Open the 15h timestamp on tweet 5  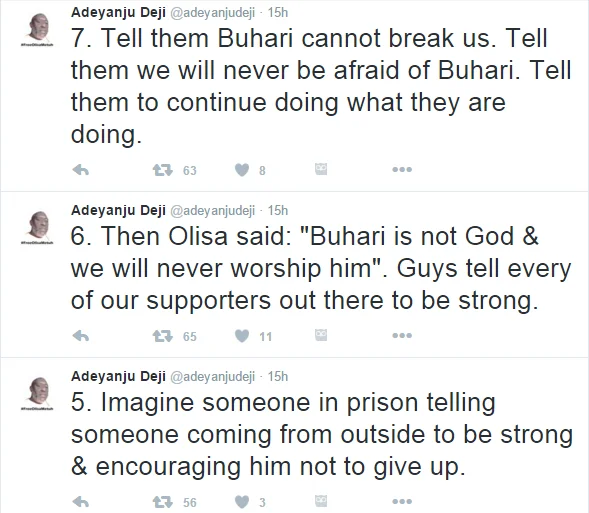click(278, 376)
